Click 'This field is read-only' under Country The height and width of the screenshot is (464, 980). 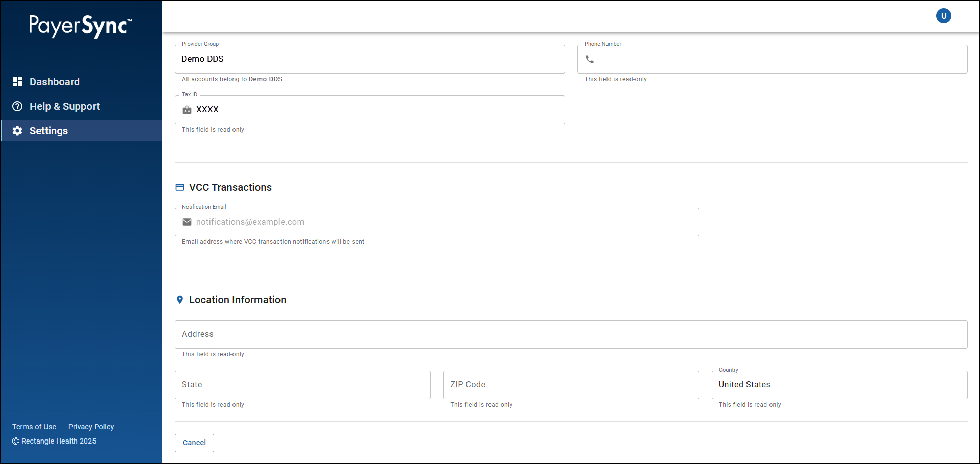click(x=750, y=405)
